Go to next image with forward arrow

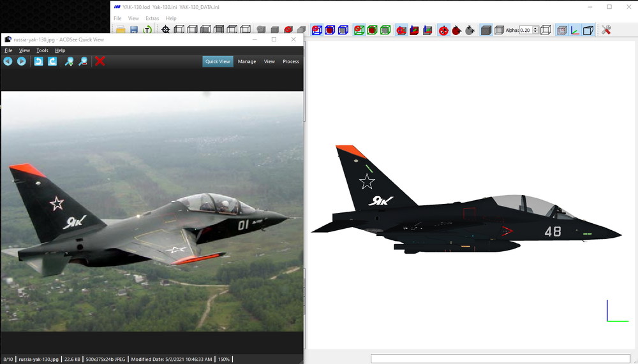point(22,61)
